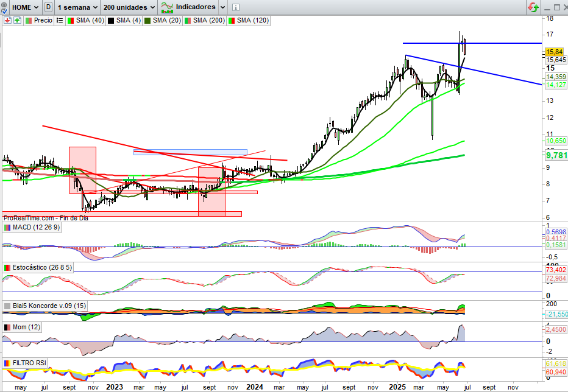Click the 2024 year label on time axis
Screen dimensions: 568x392
click(255, 387)
